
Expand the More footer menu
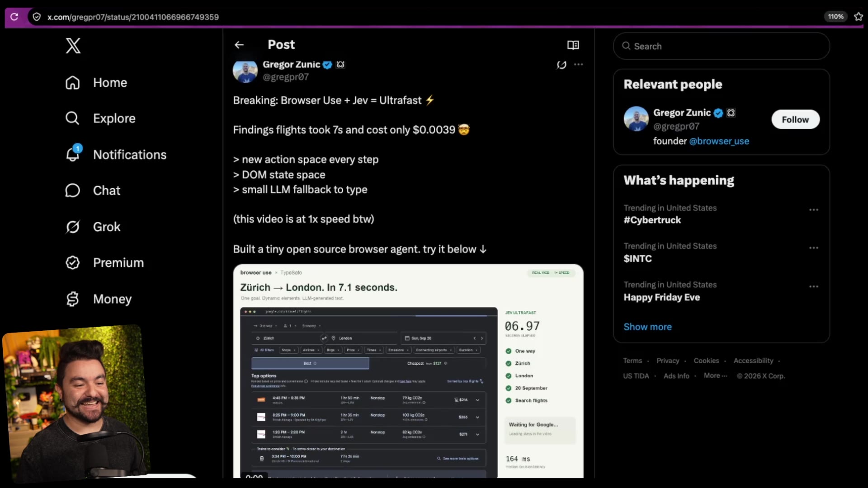click(x=715, y=375)
